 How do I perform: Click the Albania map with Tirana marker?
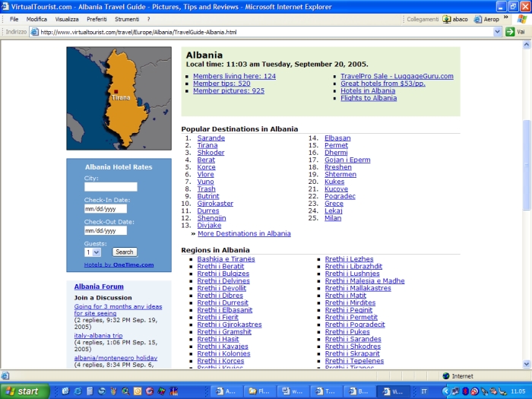[119, 98]
